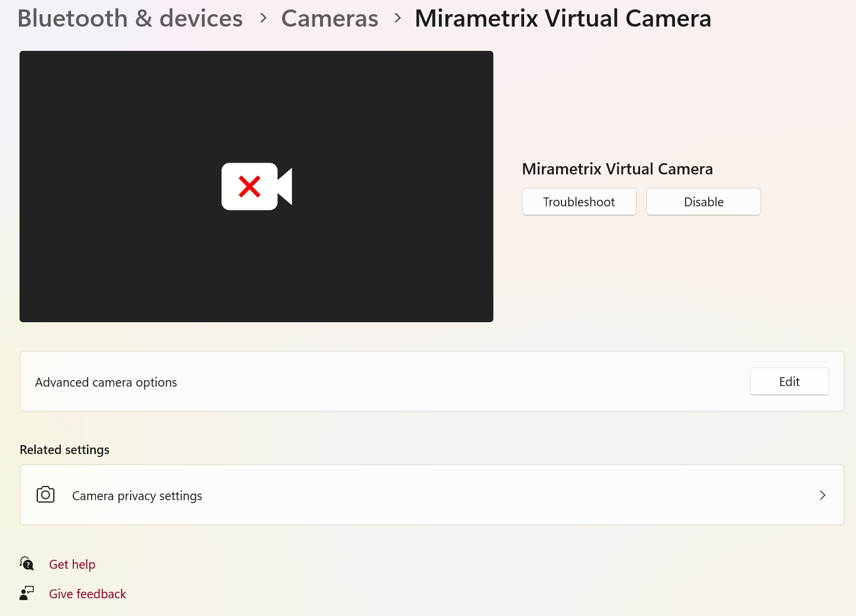Disable the Mirametrix Virtual Camera

[703, 202]
